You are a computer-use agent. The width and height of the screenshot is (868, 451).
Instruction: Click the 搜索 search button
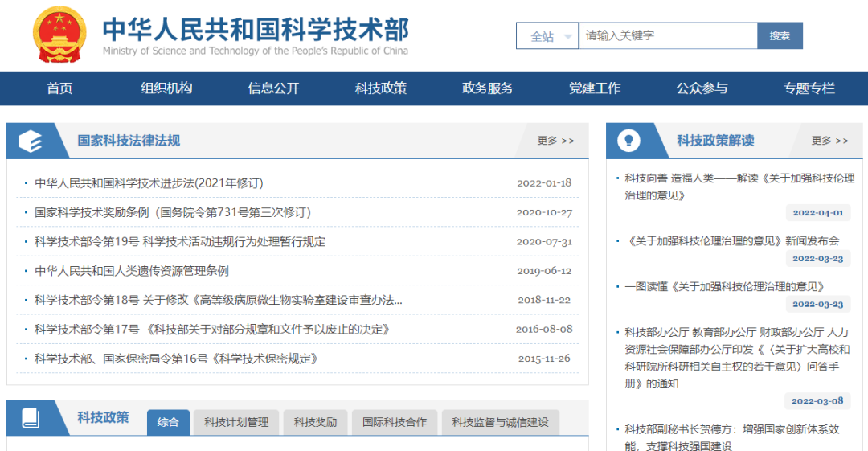(780, 36)
